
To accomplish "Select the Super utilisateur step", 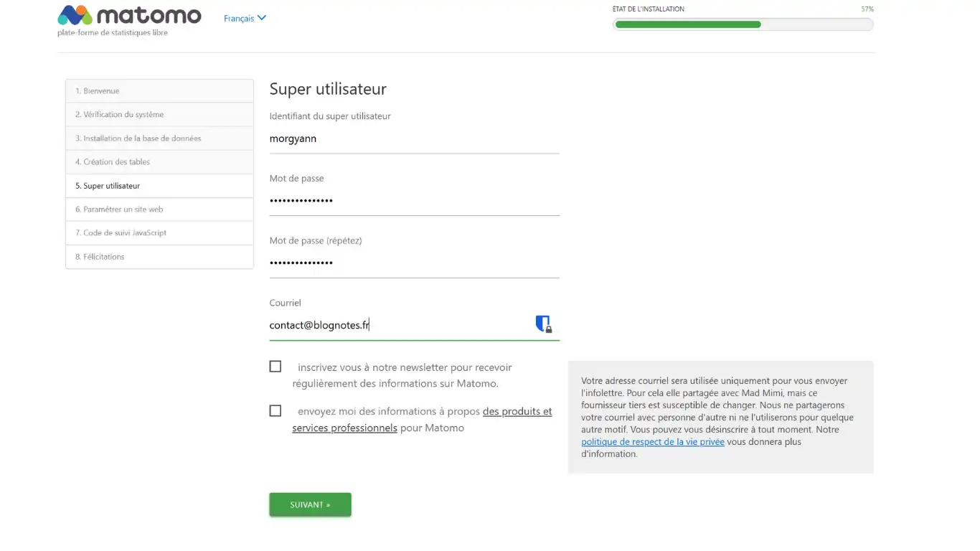I will (x=159, y=186).
